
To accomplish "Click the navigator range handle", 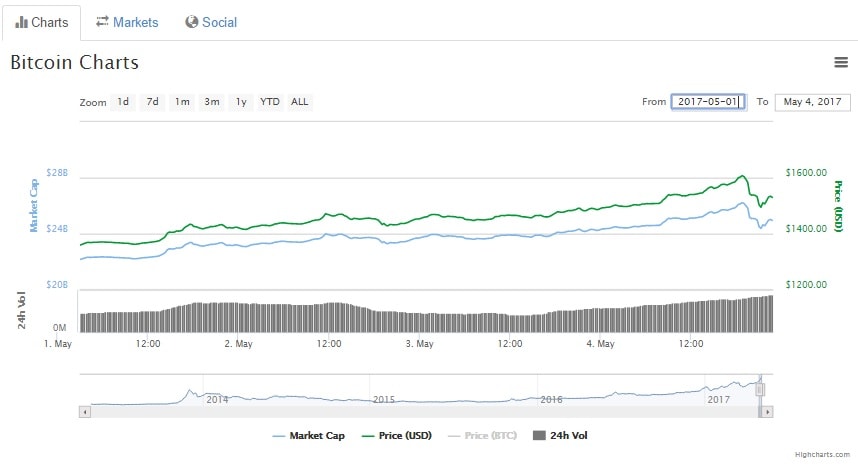I will [x=760, y=389].
